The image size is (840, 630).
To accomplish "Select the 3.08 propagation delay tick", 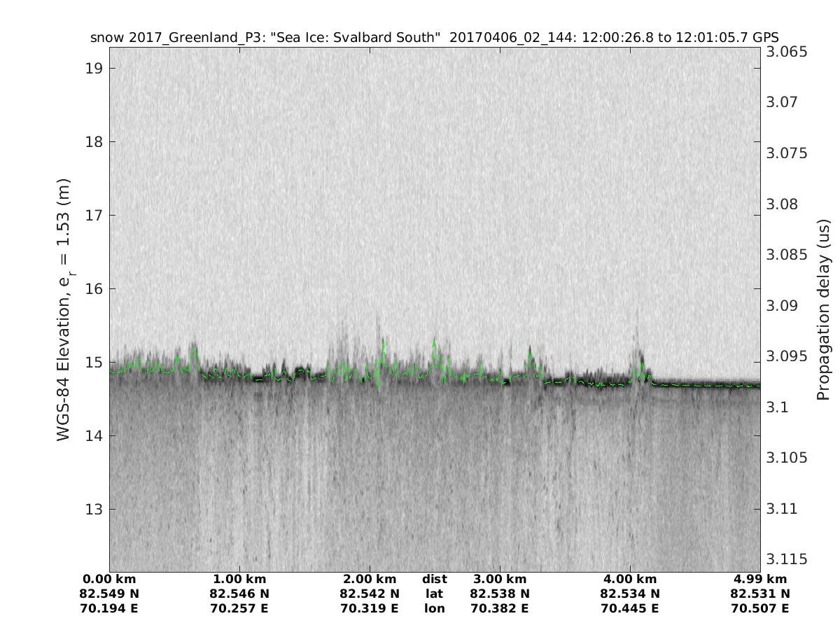I will (781, 204).
